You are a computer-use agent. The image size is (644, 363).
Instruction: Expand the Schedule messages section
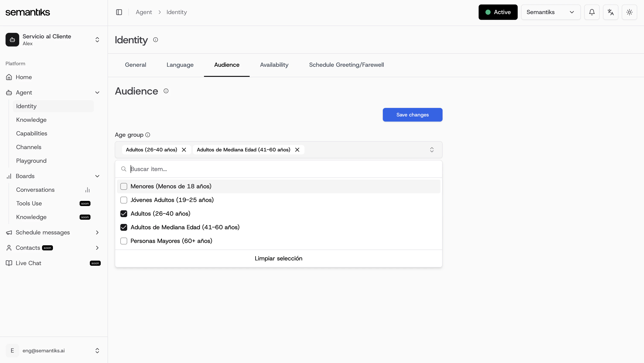(x=97, y=232)
